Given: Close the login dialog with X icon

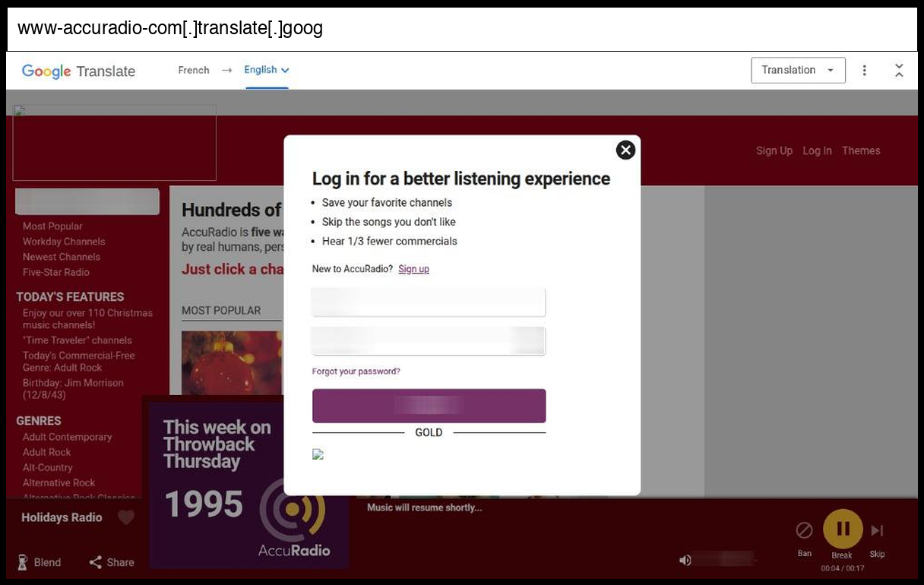Looking at the screenshot, I should pyautogui.click(x=625, y=150).
